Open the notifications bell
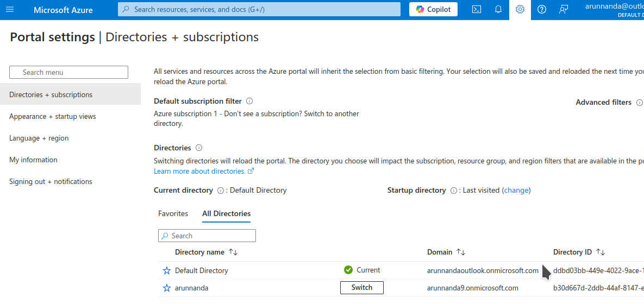This screenshot has height=304, width=644. 498,10
